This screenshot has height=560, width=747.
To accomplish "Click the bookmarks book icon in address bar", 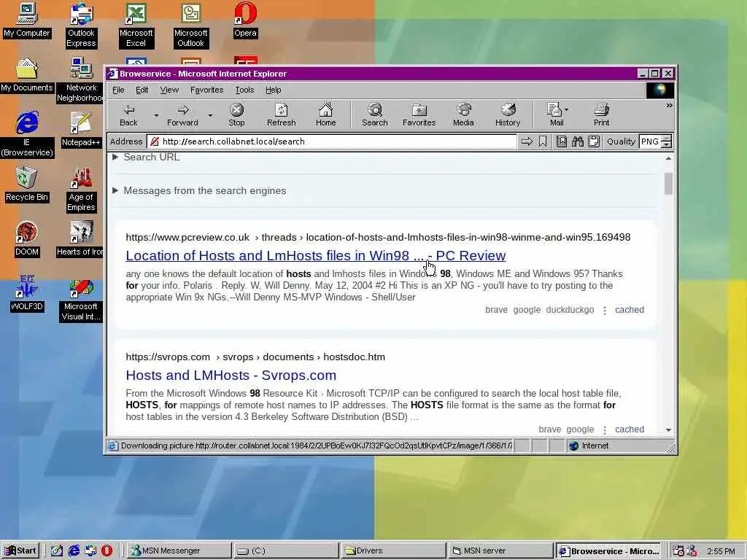I will pos(562,141).
